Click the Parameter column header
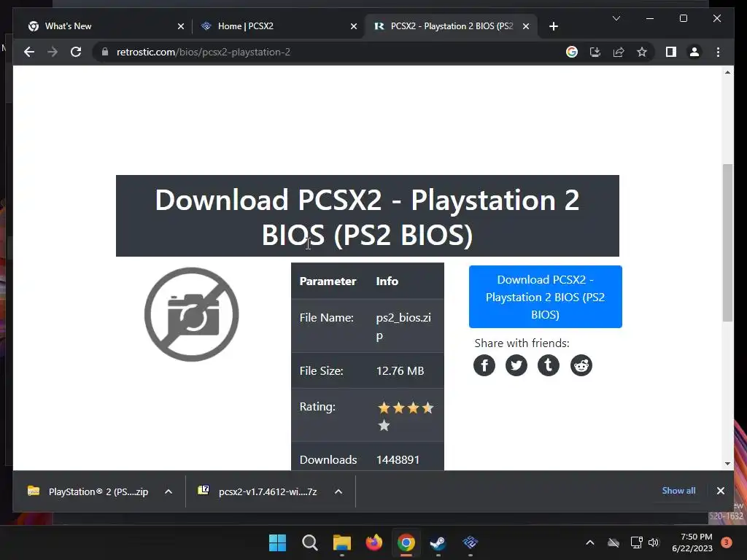Viewport: 747px width, 560px height. click(328, 281)
